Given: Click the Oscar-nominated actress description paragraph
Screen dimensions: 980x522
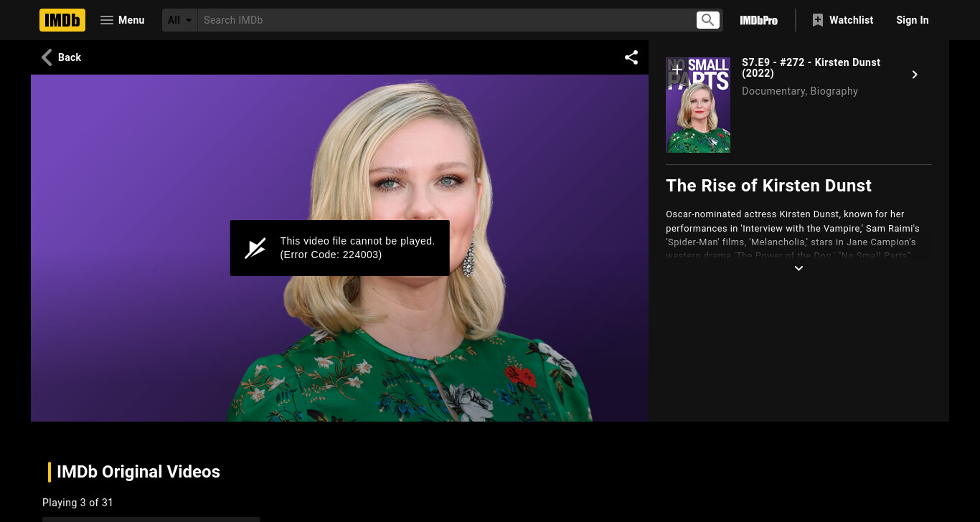Looking at the screenshot, I should click(x=798, y=234).
